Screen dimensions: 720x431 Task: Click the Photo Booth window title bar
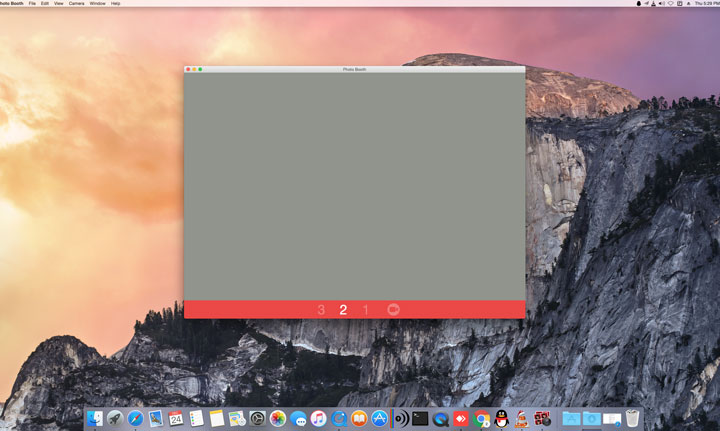pos(354,69)
